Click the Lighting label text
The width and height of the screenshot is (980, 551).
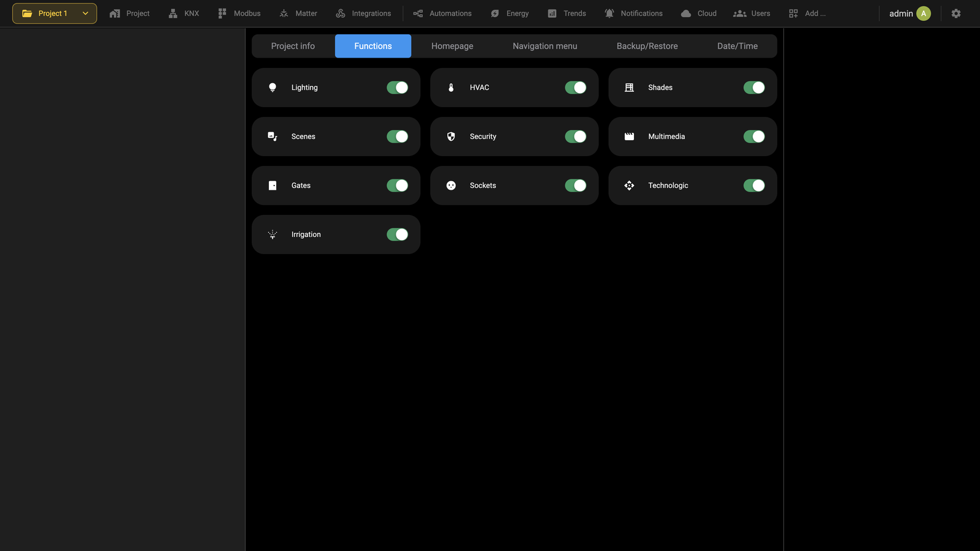(x=304, y=88)
